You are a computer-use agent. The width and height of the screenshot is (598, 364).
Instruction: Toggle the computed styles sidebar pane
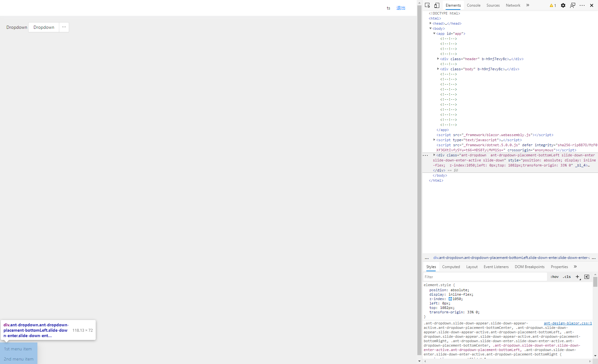[587, 277]
